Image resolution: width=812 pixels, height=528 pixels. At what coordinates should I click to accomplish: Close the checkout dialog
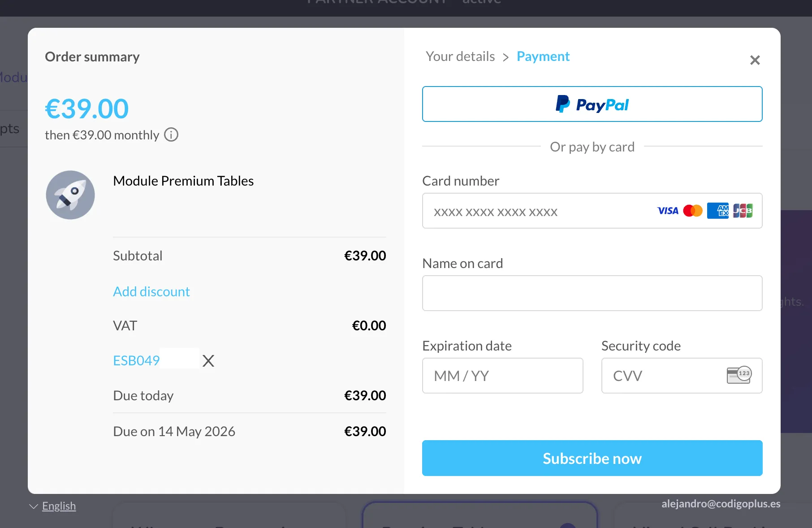[755, 60]
